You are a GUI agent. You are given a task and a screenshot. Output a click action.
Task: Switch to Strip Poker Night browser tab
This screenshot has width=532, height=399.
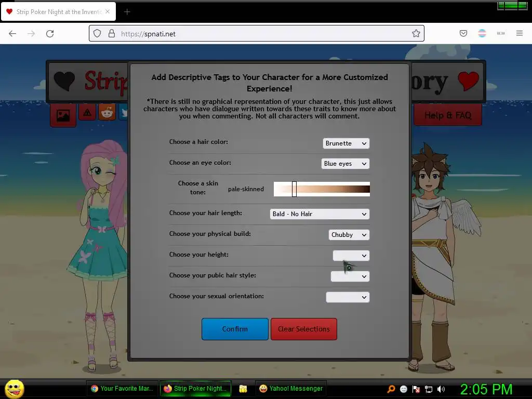[58, 11]
